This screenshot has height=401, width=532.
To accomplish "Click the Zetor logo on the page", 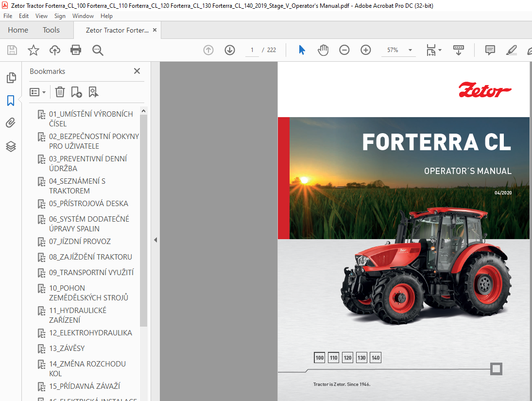I will pyautogui.click(x=484, y=90).
